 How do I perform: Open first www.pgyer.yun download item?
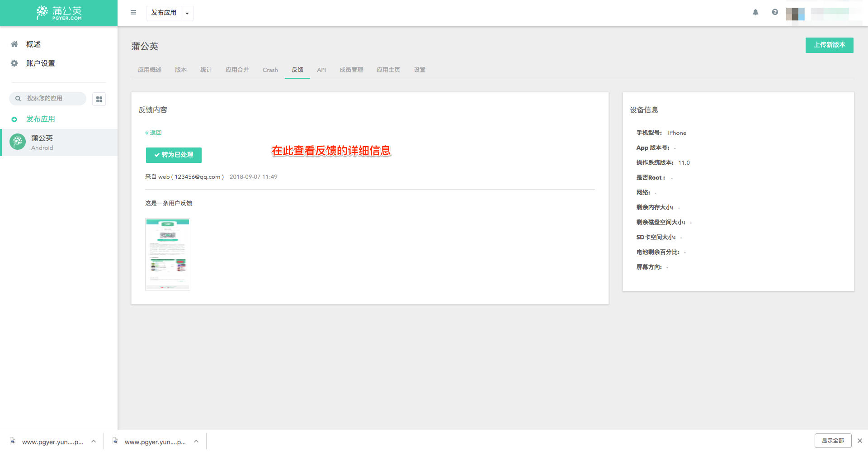point(52,442)
